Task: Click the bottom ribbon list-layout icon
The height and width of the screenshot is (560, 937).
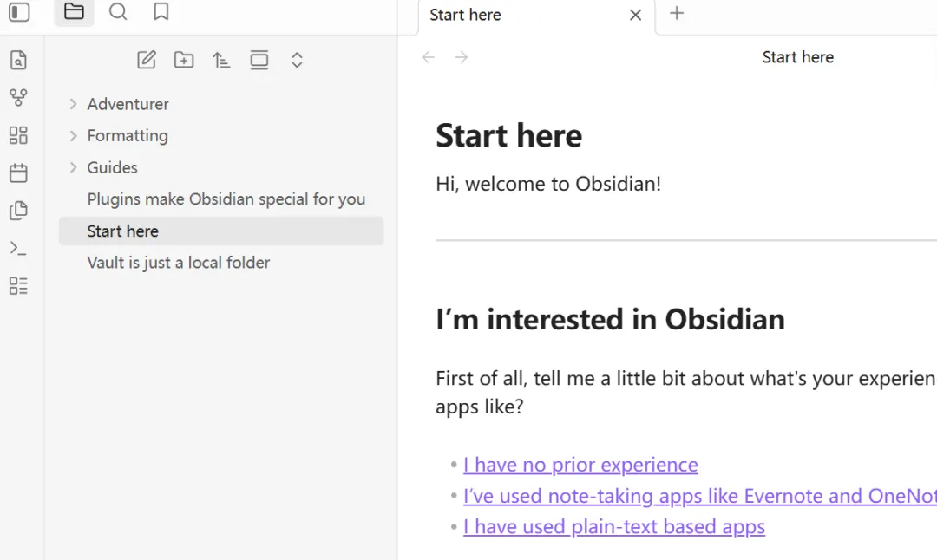Action: point(18,286)
